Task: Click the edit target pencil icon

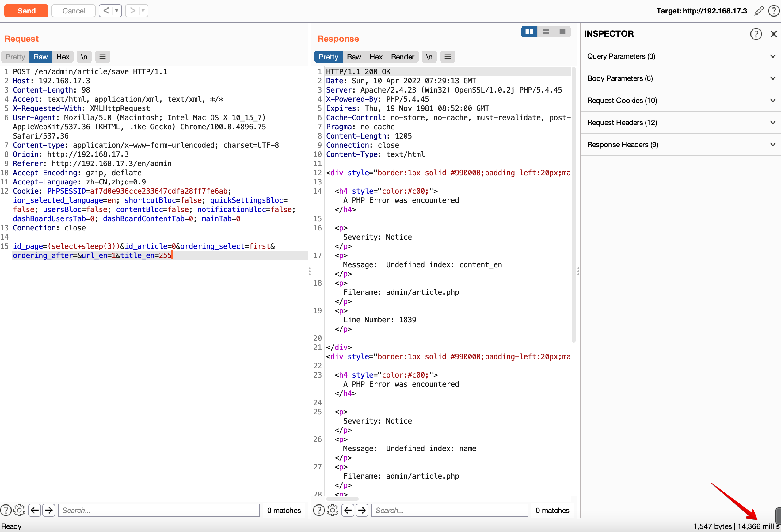Action: 759,11
